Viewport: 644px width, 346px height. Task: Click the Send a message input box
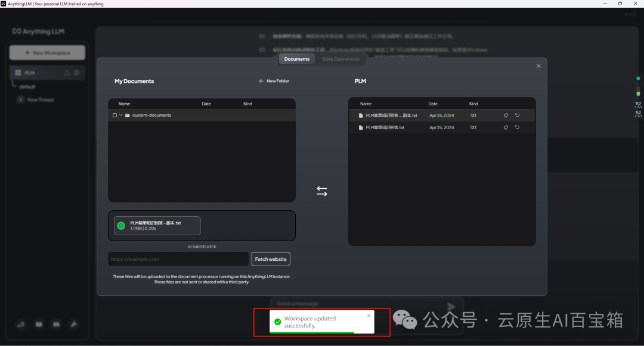[x=357, y=304]
